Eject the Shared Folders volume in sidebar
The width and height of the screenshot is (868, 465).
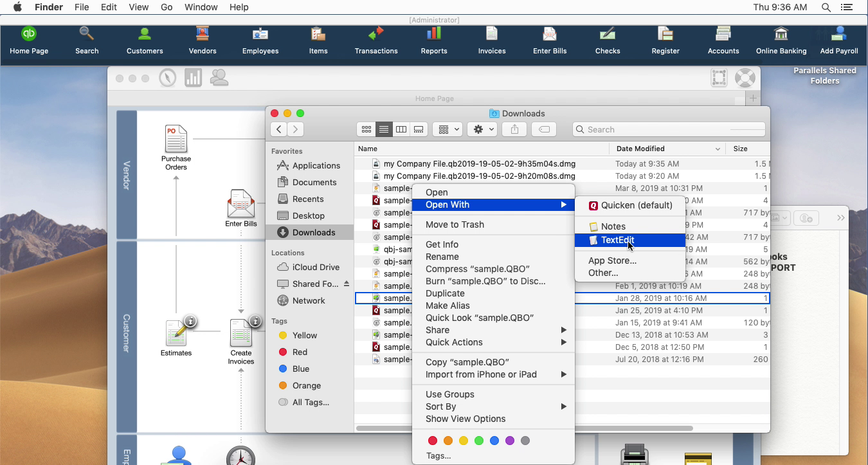(x=347, y=284)
